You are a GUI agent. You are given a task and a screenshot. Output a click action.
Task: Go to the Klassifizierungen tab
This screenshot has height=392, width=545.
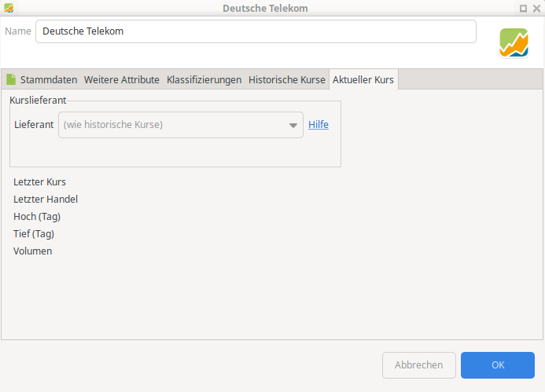pyautogui.click(x=204, y=79)
